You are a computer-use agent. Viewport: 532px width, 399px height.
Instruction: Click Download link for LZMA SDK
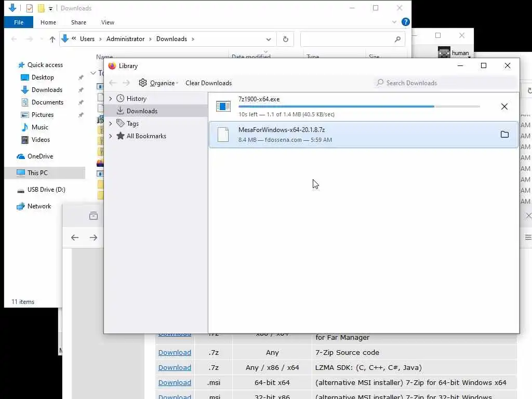(x=175, y=367)
